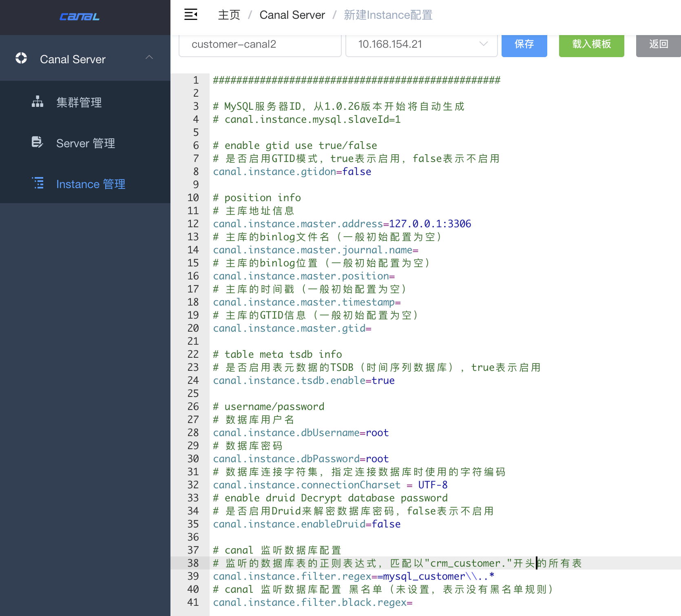This screenshot has height=616, width=681.
Task: Click canal.instance.gtidon=false line
Action: click(x=292, y=171)
